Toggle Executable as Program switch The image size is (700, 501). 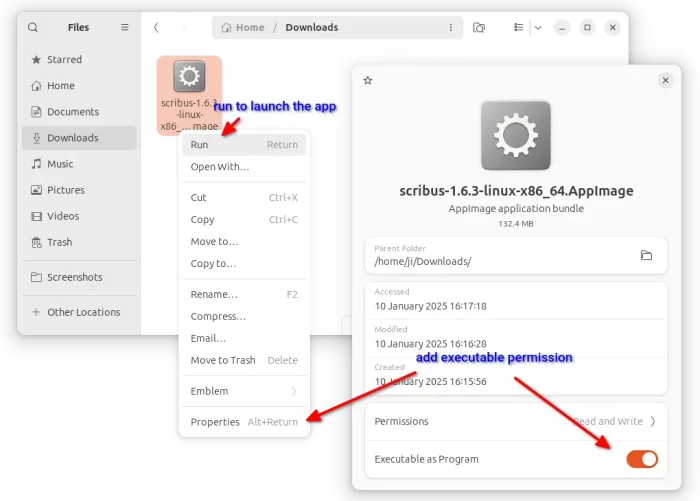[642, 459]
